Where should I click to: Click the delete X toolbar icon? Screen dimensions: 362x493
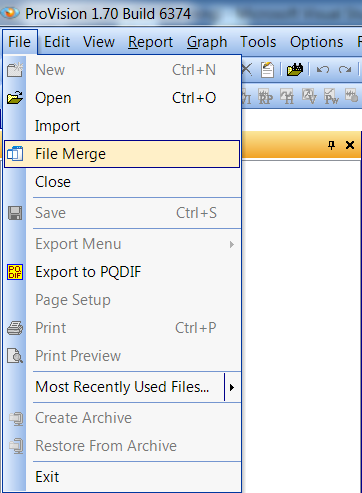[x=247, y=70]
